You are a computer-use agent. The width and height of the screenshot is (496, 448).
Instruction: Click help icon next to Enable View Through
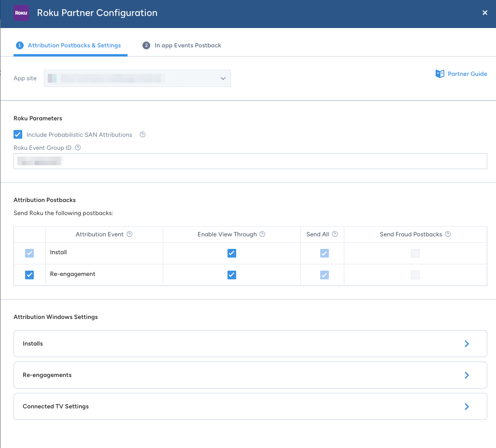(262, 234)
